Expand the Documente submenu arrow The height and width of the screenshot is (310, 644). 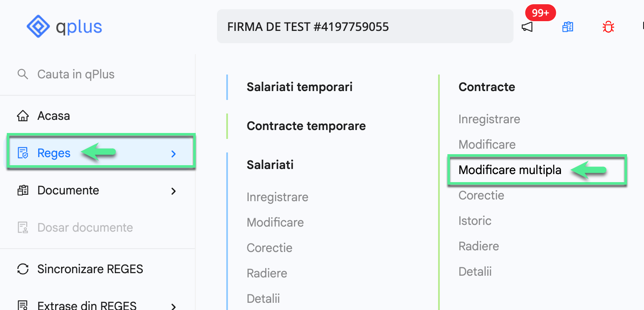click(173, 191)
